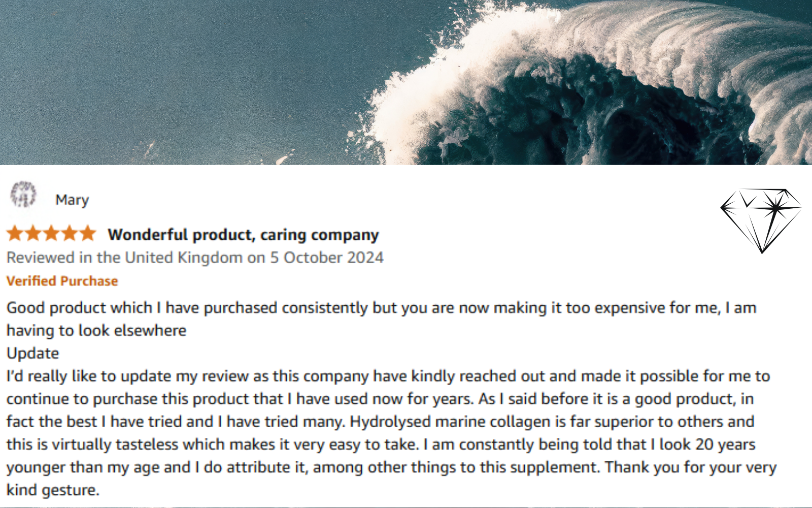Click the black diamond logo icon

pos(760,220)
